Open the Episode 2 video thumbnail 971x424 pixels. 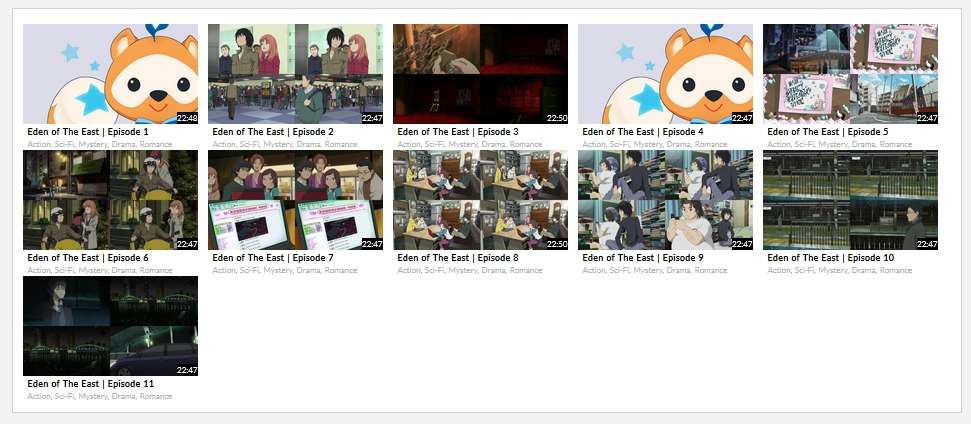pyautogui.click(x=295, y=74)
